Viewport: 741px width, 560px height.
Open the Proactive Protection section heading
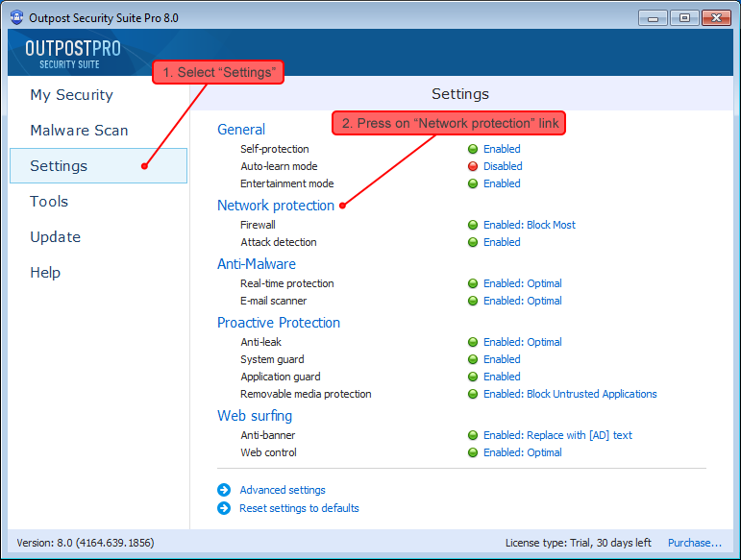(278, 323)
